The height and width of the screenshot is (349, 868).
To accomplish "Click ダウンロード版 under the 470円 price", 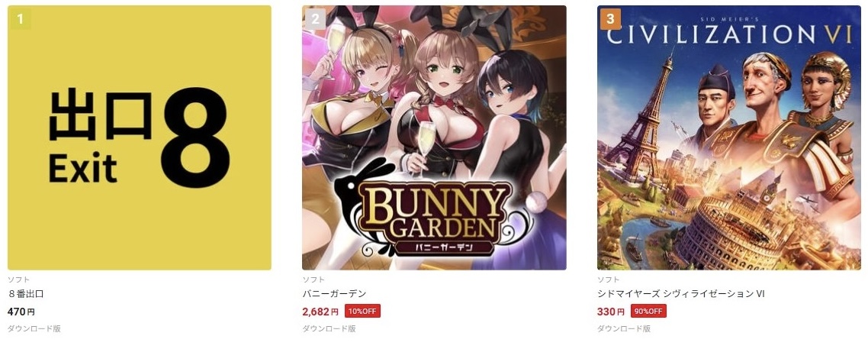I will pos(34,328).
